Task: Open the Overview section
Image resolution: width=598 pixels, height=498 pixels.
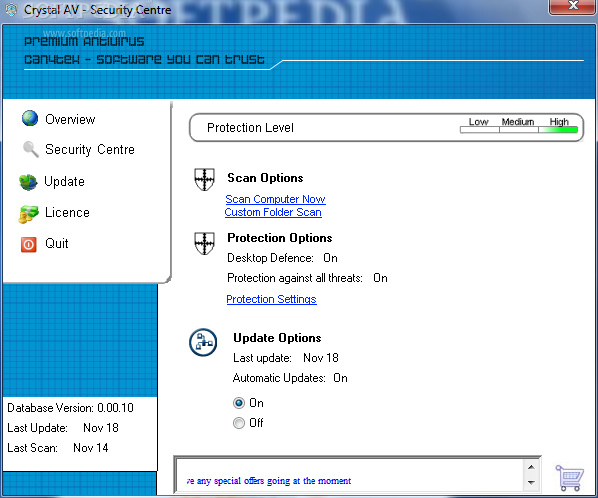Action: pos(70,119)
